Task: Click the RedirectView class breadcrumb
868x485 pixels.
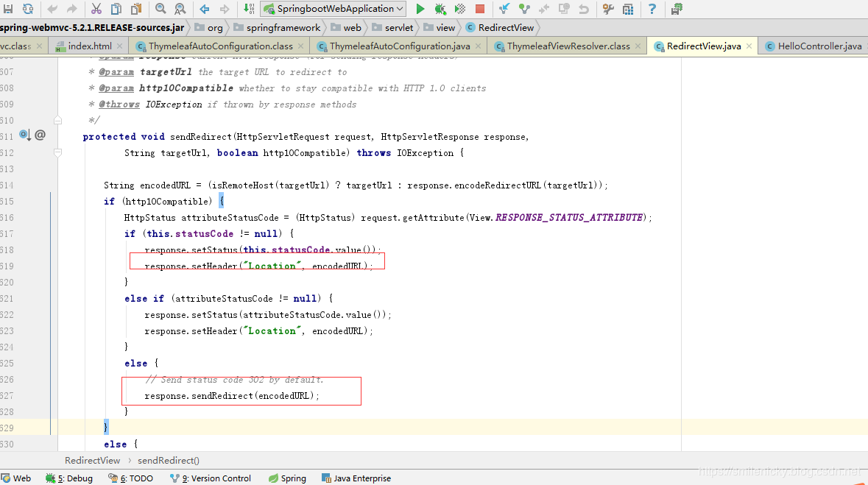Action: (x=500, y=28)
